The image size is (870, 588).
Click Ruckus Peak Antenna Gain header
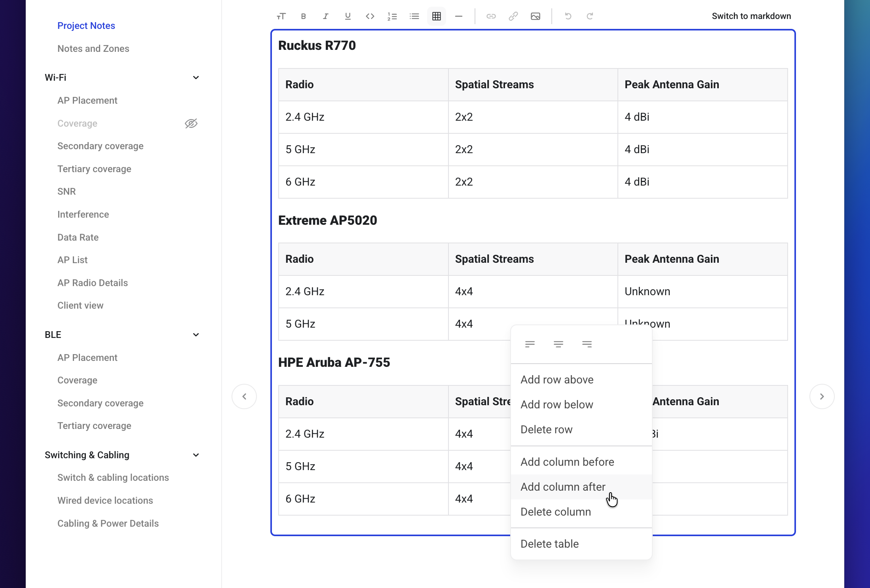(x=703, y=85)
